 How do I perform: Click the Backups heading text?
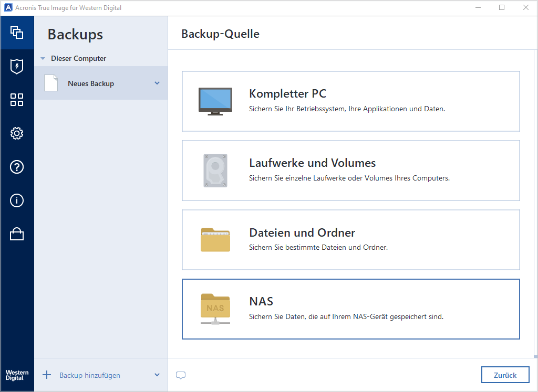[75, 35]
